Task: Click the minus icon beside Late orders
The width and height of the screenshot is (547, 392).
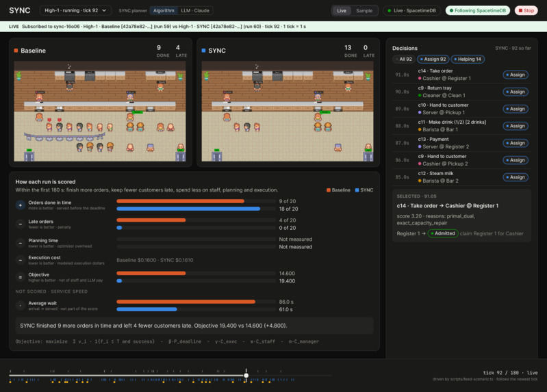Action: 21,224
